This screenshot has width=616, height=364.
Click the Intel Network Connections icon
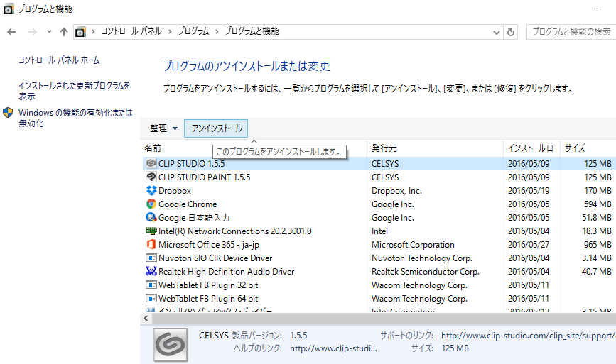151,231
